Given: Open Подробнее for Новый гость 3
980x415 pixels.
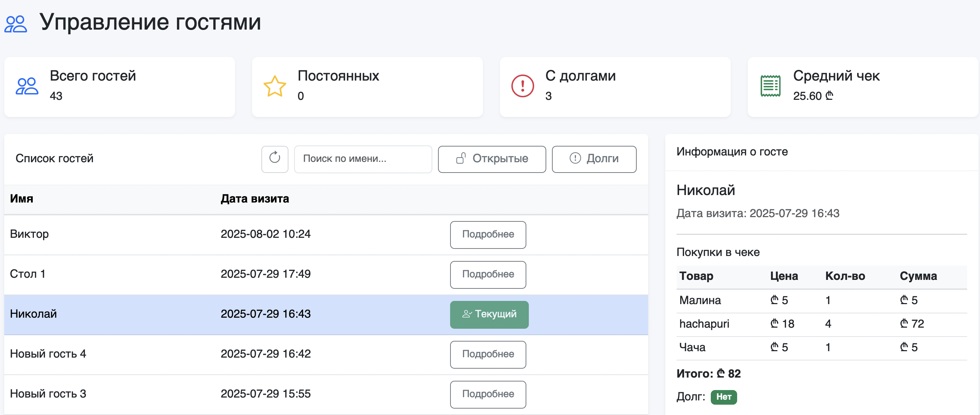Looking at the screenshot, I should click(x=488, y=394).
